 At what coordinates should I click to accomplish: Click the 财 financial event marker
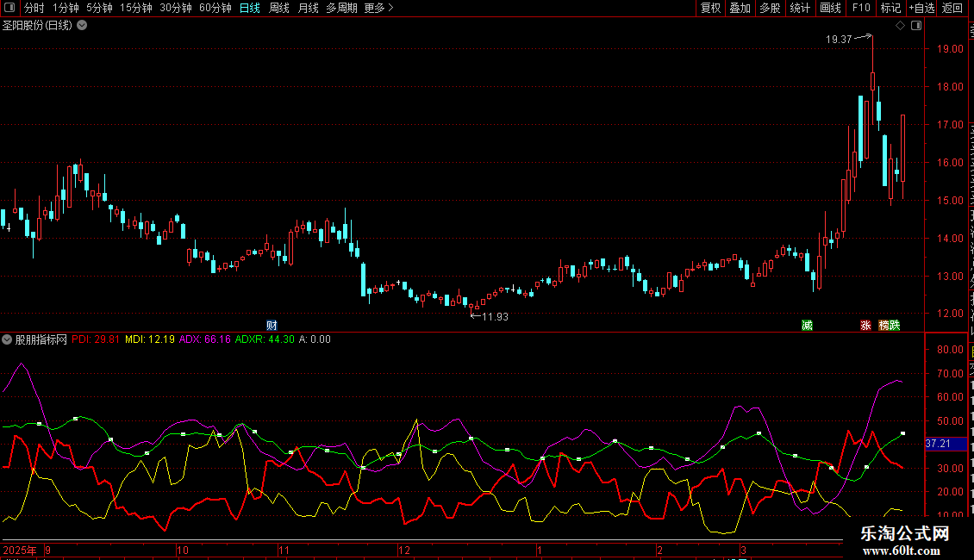point(272,325)
